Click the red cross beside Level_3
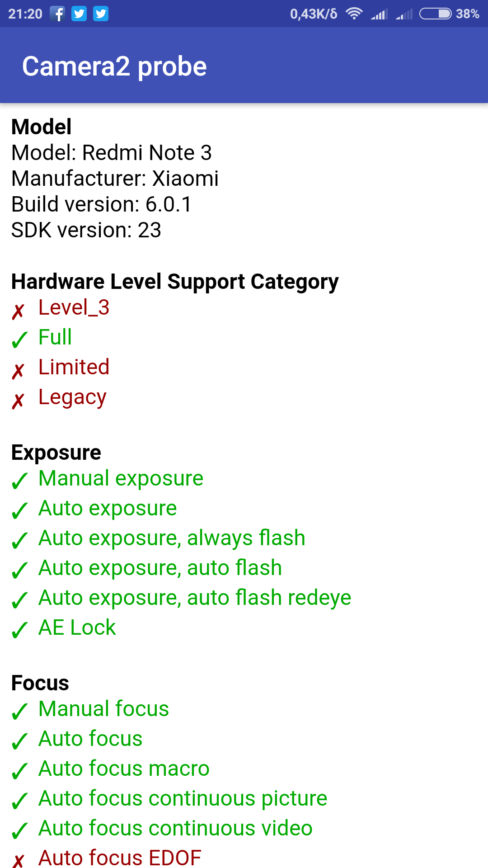Viewport: 488px width, 868px height. tap(18, 311)
